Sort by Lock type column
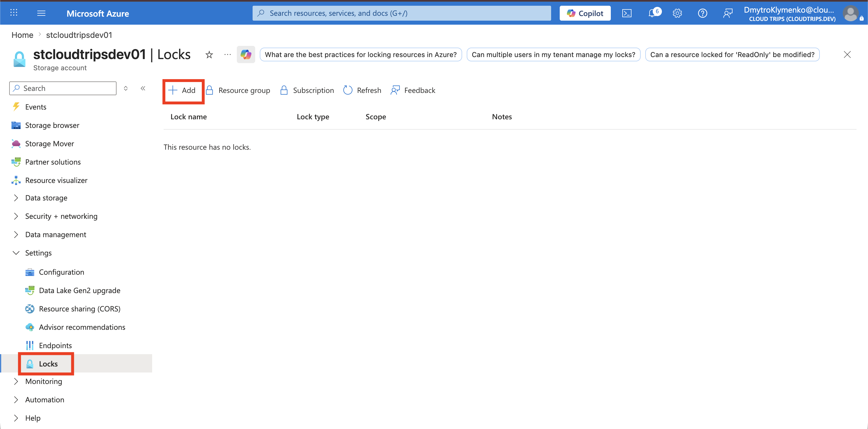The height and width of the screenshot is (429, 868). pos(313,117)
